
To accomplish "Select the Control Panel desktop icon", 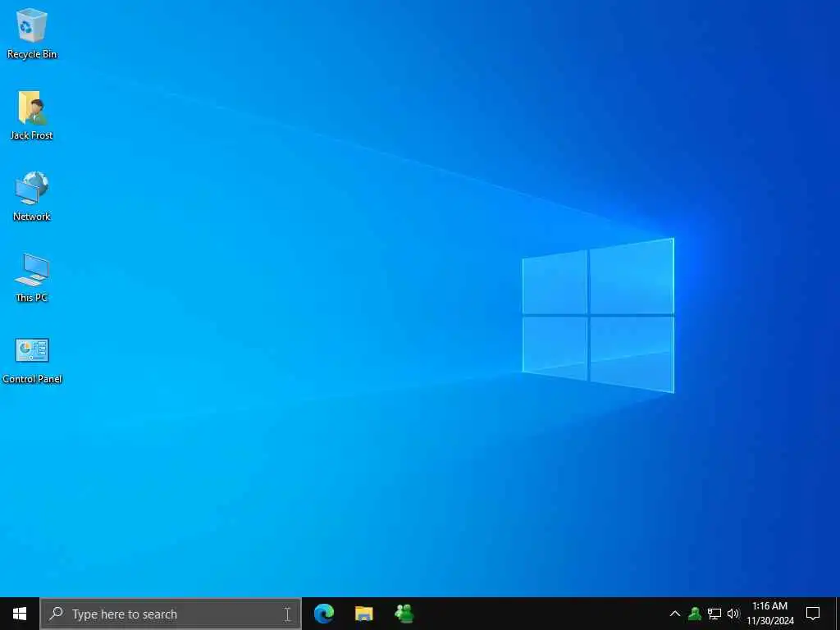I will click(32, 361).
